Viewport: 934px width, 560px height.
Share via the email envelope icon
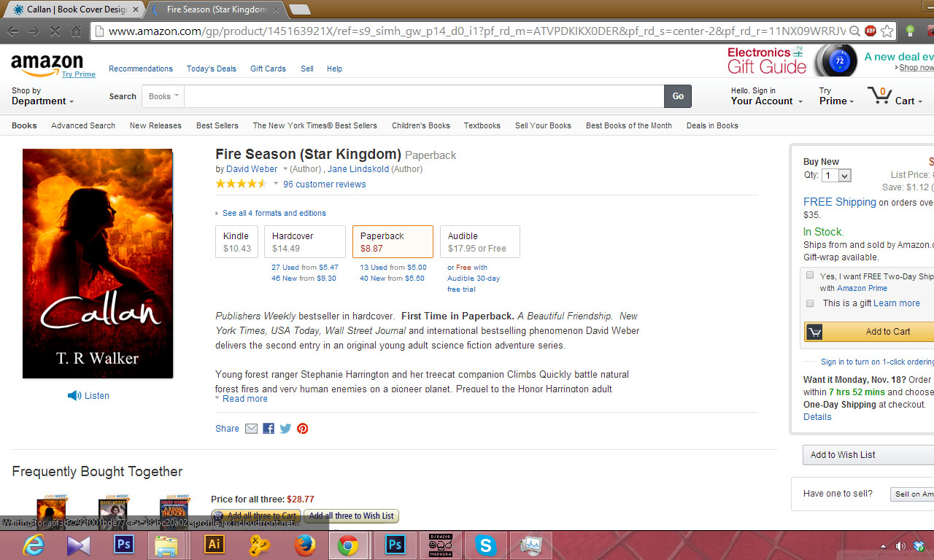coord(251,429)
